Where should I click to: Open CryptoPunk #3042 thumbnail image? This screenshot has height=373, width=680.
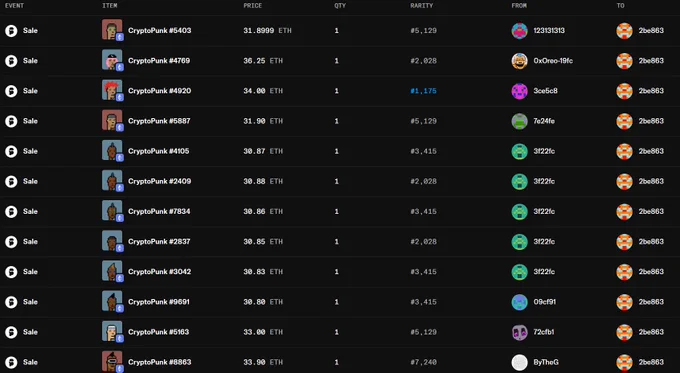point(112,271)
